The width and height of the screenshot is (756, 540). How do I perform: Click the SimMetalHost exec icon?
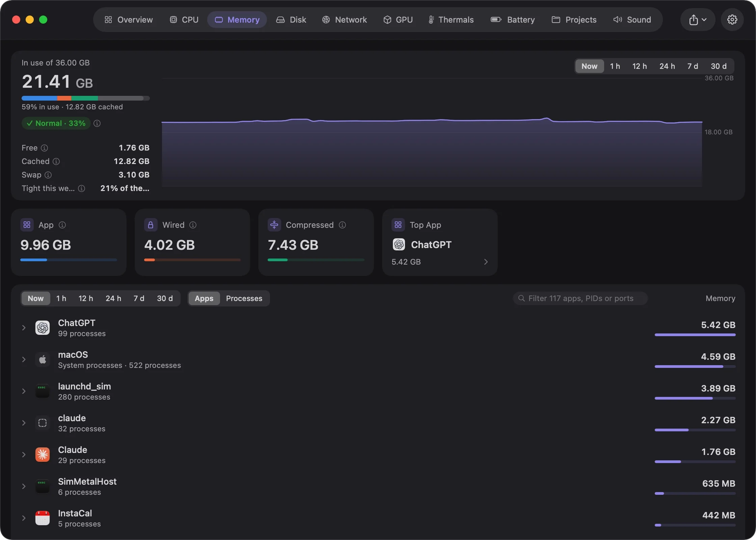[43, 486]
